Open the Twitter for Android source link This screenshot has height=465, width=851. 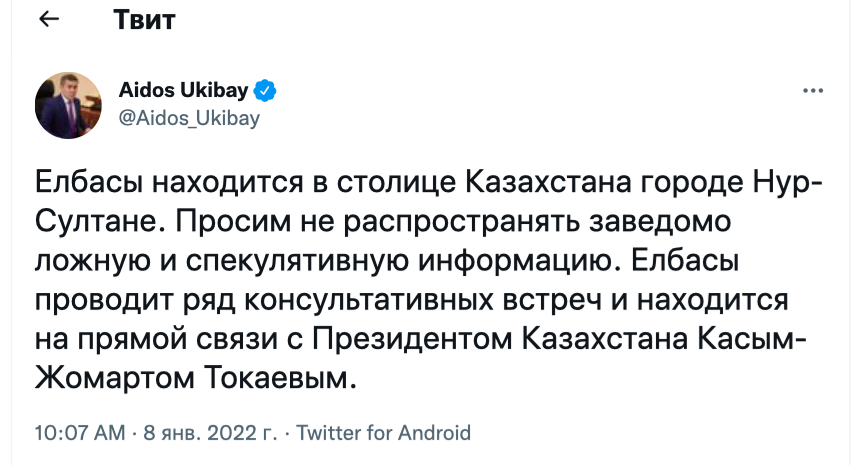click(x=384, y=433)
